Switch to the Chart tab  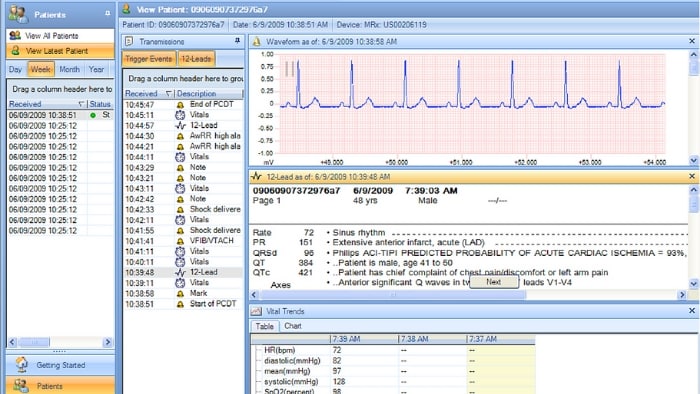(293, 326)
